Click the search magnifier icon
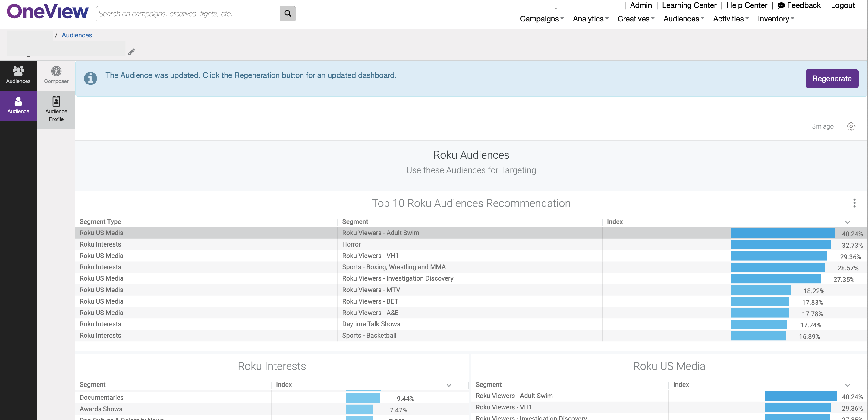The image size is (868, 420). tap(288, 14)
